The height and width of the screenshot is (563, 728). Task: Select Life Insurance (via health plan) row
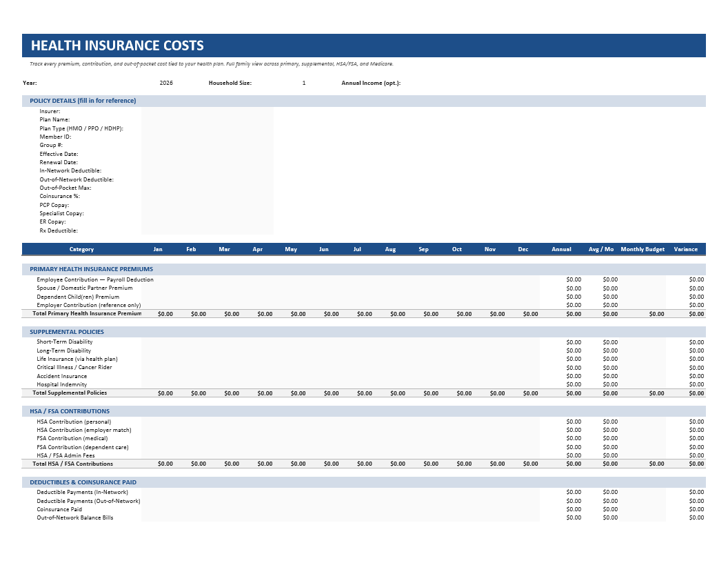[363, 359]
